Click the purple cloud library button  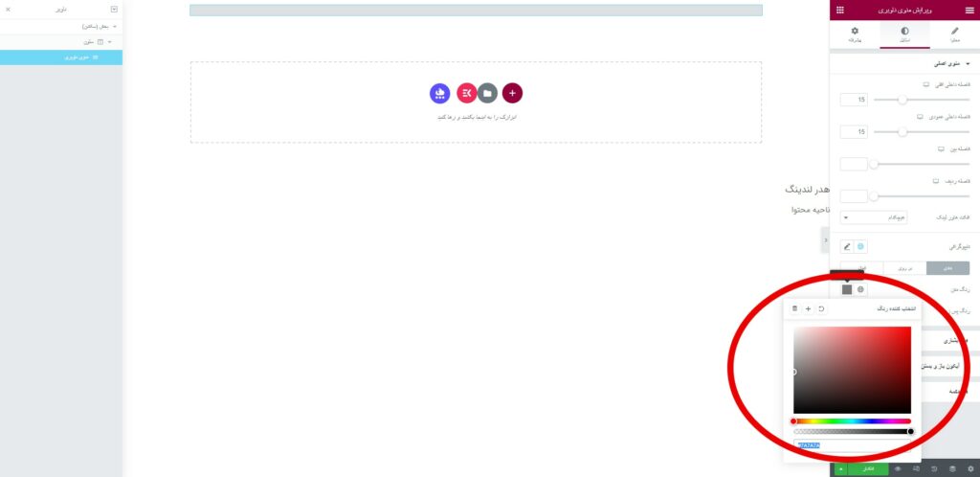pyautogui.click(x=440, y=93)
